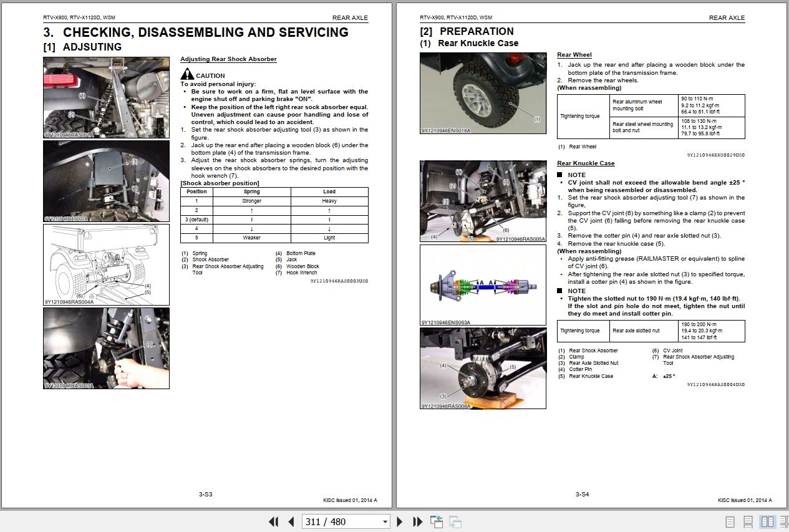The image size is (789, 532).
Task: Click the 'Rear Wheel' underlined heading
Action: coord(574,55)
